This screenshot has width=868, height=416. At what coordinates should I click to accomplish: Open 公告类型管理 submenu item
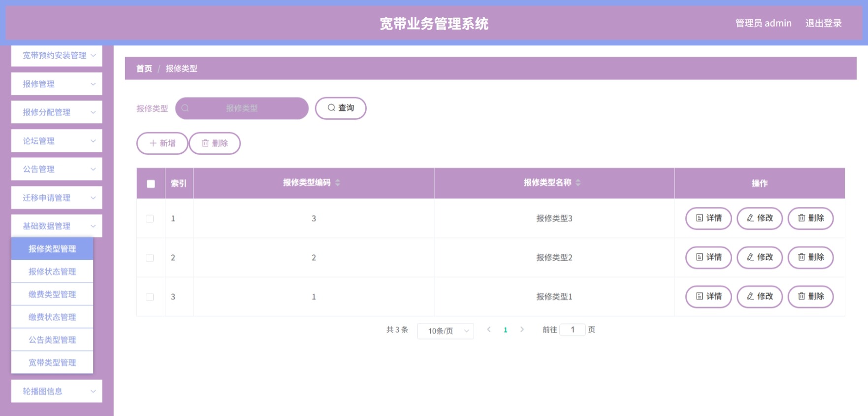52,340
